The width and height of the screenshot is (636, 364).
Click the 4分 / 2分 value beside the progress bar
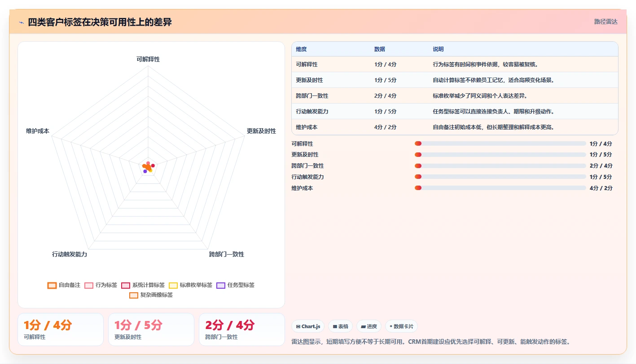click(x=601, y=188)
